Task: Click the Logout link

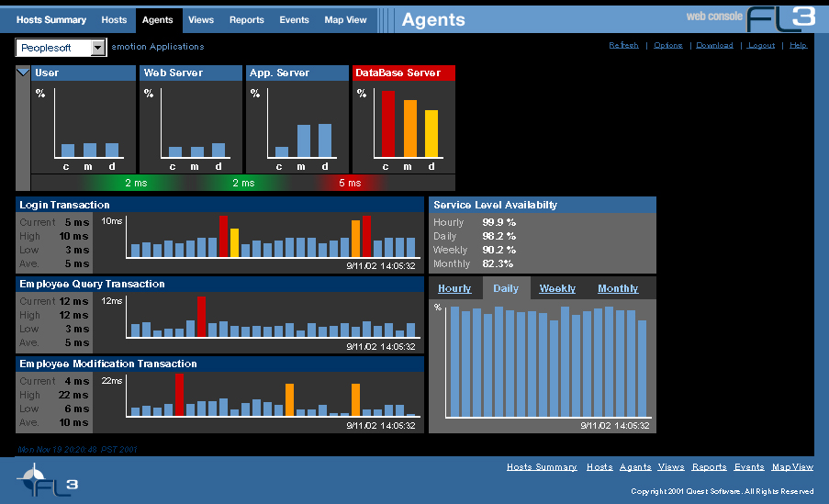Action: (761, 46)
